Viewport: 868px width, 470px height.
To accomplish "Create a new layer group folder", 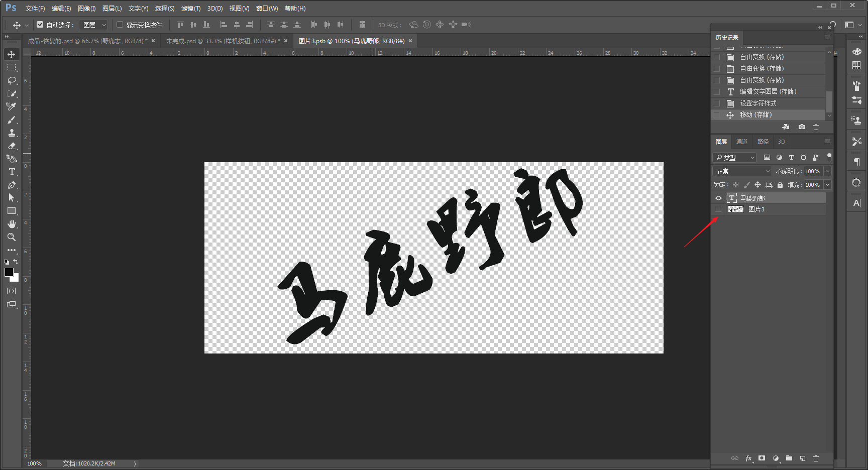I will tap(789, 458).
